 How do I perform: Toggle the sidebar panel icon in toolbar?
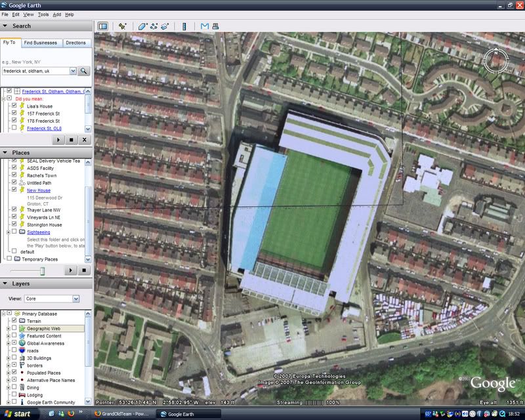coord(102,26)
